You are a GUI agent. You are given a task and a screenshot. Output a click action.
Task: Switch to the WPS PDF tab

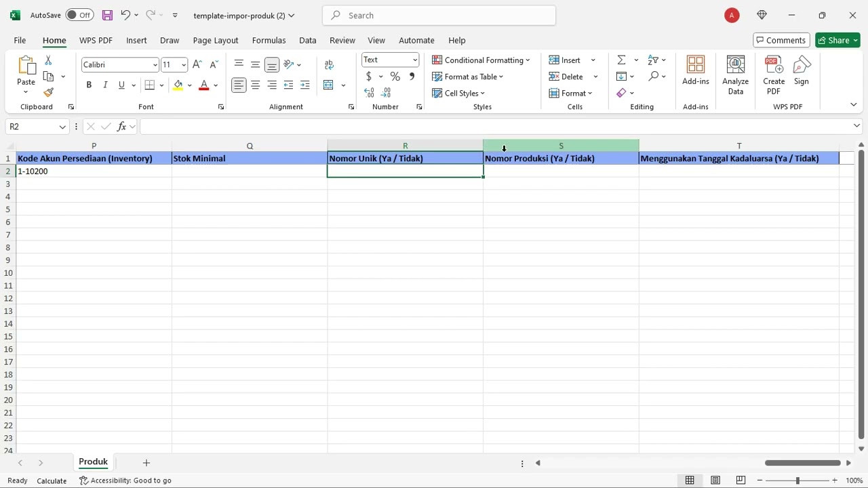(96, 40)
